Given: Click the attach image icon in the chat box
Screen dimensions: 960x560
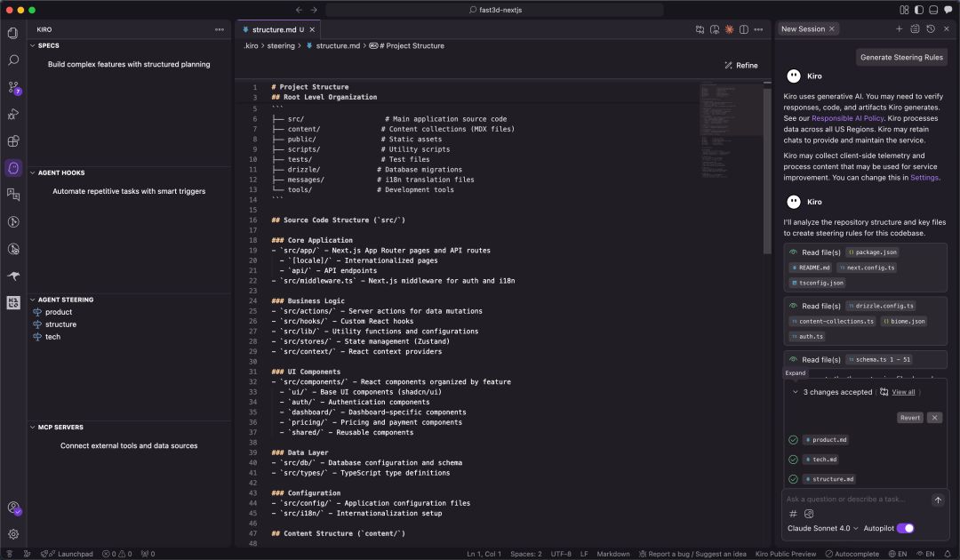Looking at the screenshot, I should [x=809, y=514].
